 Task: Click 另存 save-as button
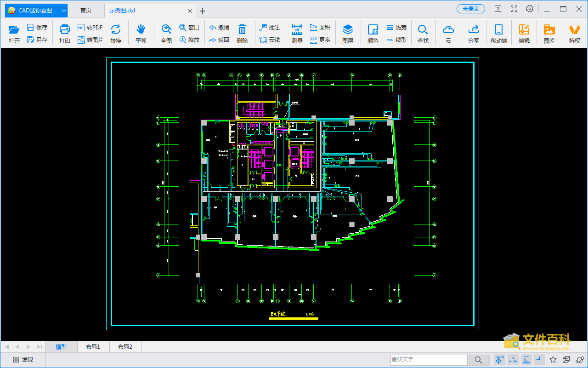point(37,40)
